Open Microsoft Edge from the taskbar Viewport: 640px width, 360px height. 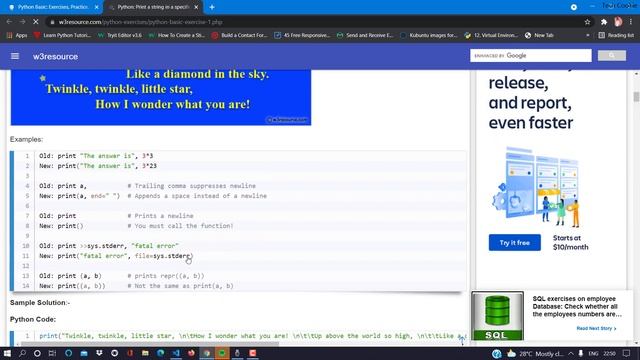pos(160,353)
